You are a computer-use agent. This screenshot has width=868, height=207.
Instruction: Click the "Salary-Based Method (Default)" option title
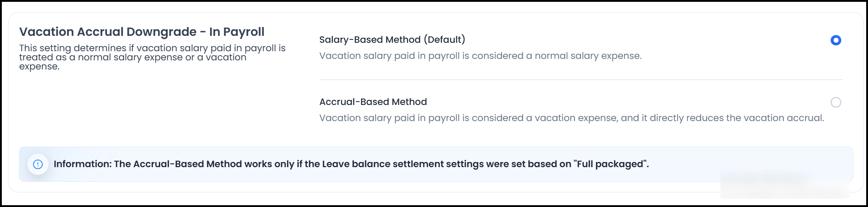[x=392, y=39]
